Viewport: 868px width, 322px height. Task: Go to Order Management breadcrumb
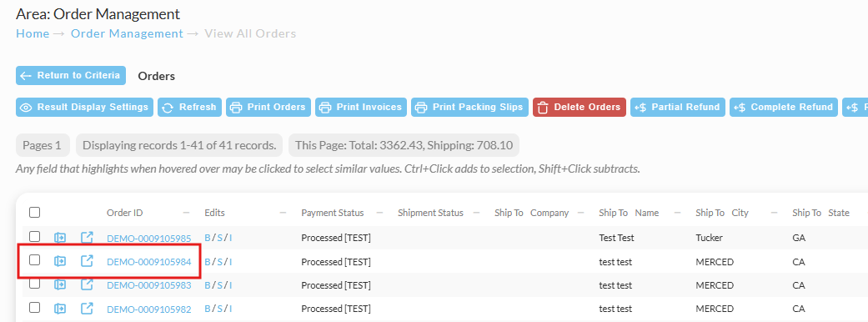coord(127,33)
